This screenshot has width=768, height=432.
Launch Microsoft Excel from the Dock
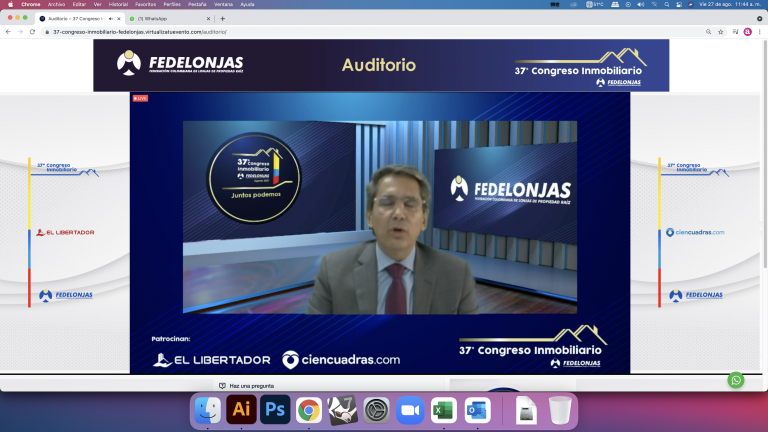(444, 410)
